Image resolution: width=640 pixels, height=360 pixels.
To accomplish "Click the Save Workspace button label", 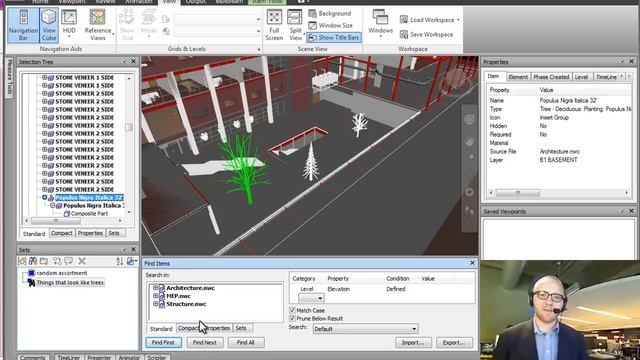I will click(431, 34).
